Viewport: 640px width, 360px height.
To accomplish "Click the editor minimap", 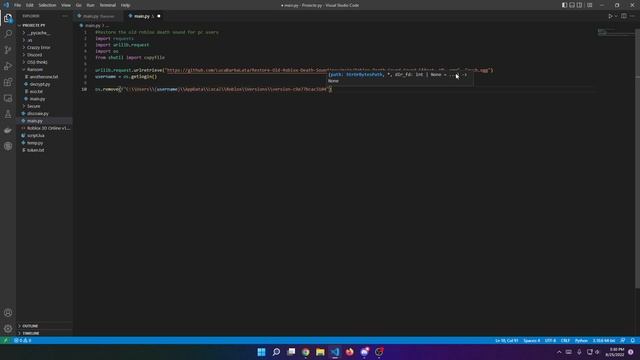I will click(616, 33).
